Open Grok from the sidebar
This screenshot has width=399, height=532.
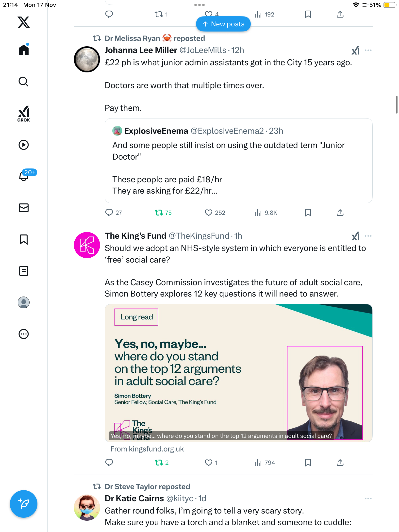tap(24, 114)
